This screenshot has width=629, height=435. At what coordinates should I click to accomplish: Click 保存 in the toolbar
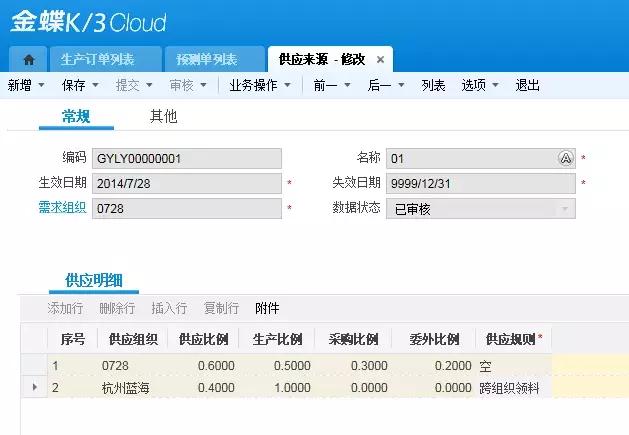73,85
